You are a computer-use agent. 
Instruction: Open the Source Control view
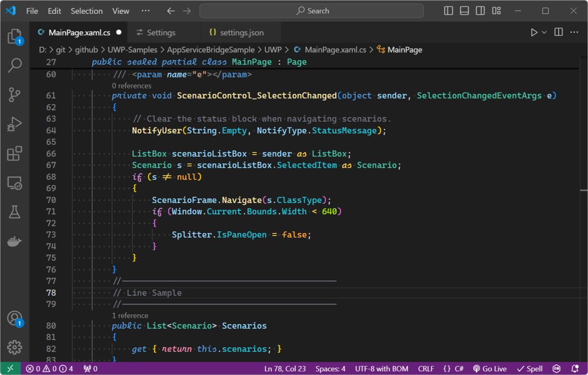pyautogui.click(x=15, y=95)
